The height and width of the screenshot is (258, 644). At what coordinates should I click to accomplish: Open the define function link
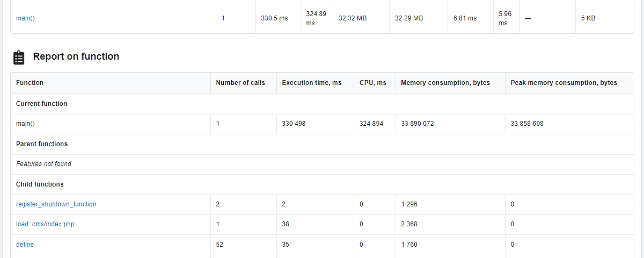point(25,245)
